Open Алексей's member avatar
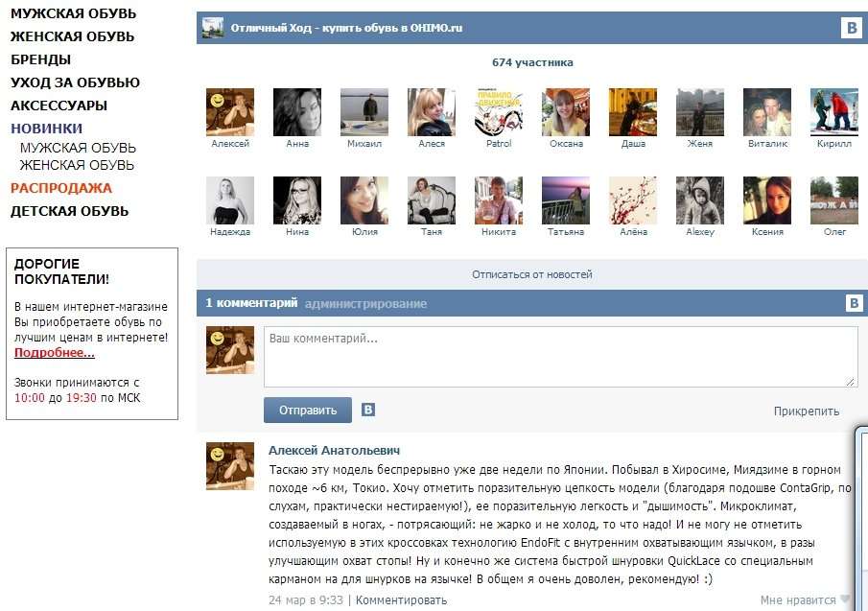 click(x=230, y=112)
